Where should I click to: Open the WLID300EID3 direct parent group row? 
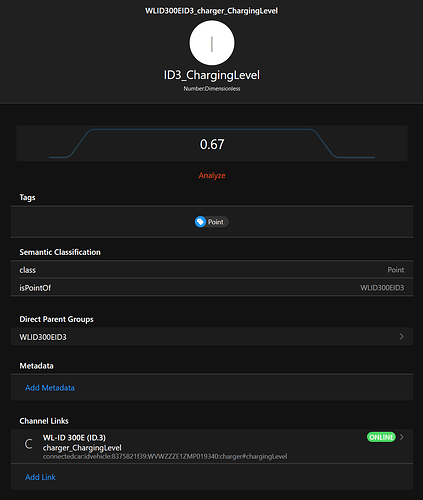tap(212, 337)
